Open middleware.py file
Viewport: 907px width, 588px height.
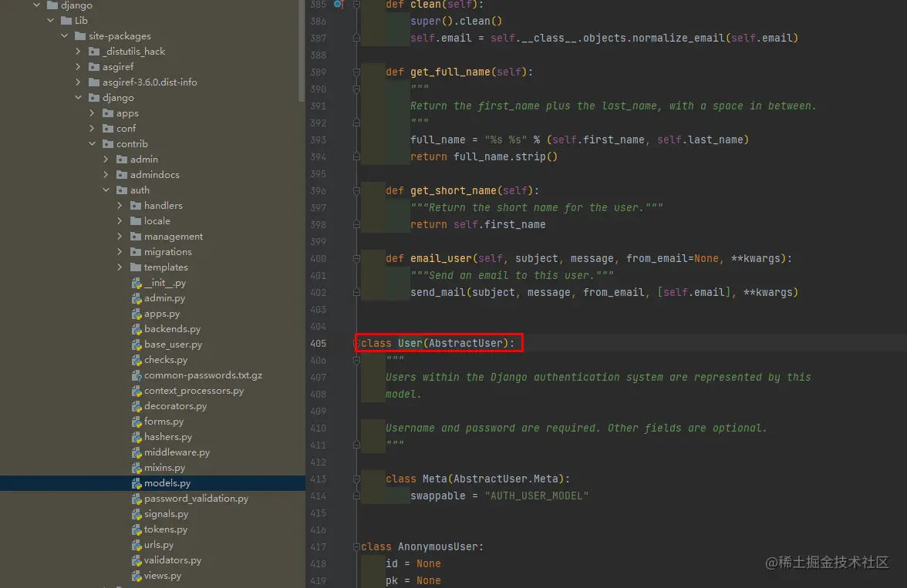pos(177,452)
